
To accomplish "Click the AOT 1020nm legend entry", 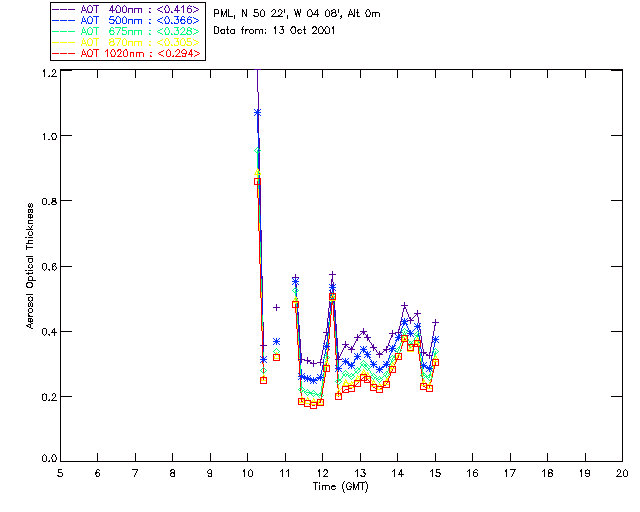I will 126,53.
